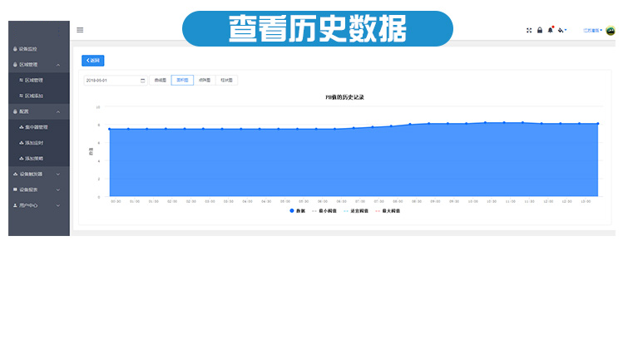The width and height of the screenshot is (623, 364).
Task: Open the calendar icon in date field
Action: pos(142,81)
